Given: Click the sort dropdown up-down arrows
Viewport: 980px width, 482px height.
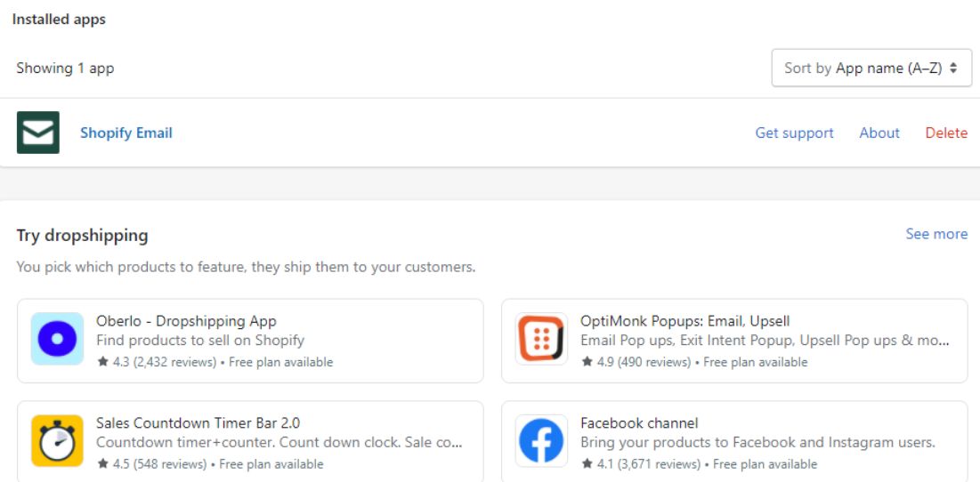Looking at the screenshot, I should point(953,68).
